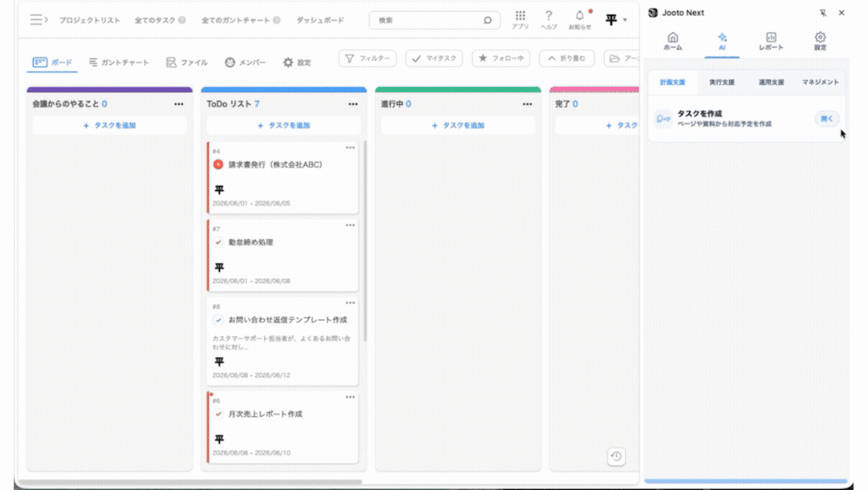Select the 運用支援 AI tab
The height and width of the screenshot is (490, 868).
click(x=771, y=82)
